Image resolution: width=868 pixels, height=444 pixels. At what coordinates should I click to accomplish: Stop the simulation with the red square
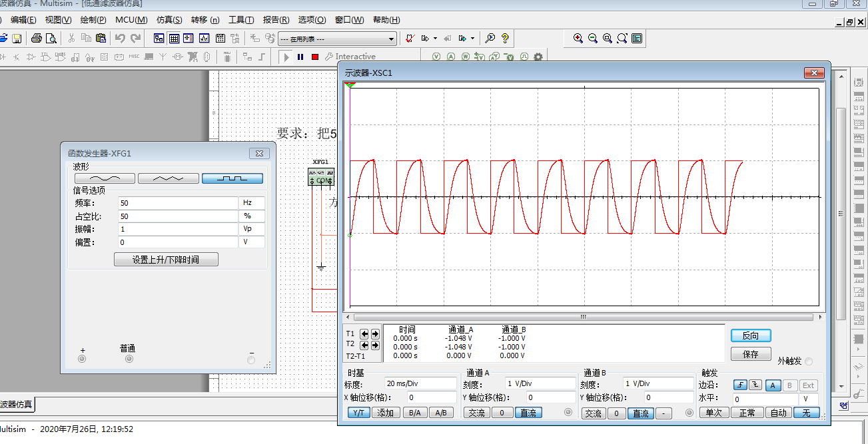point(315,57)
